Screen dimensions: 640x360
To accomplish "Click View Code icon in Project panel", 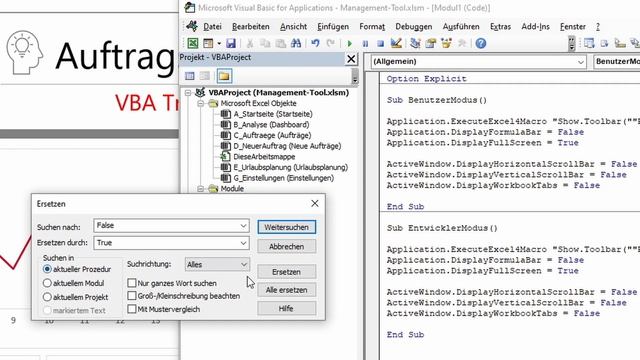I will pos(190,76).
